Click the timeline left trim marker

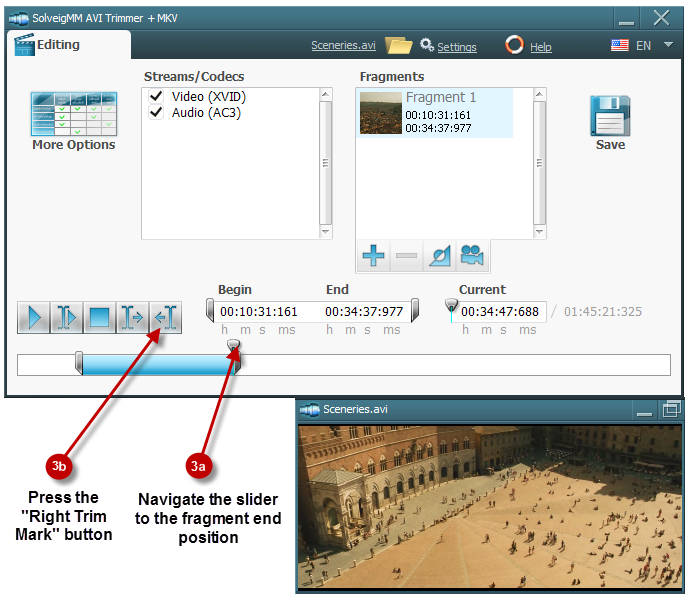click(x=79, y=363)
